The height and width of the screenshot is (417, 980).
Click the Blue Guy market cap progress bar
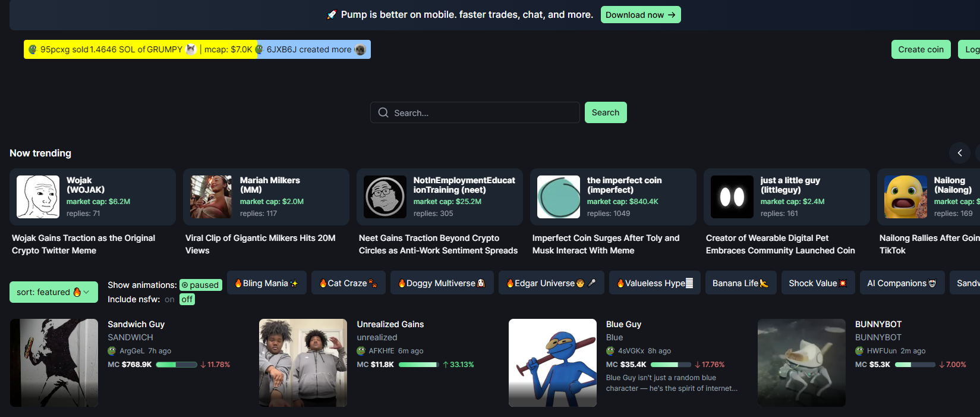(671, 365)
